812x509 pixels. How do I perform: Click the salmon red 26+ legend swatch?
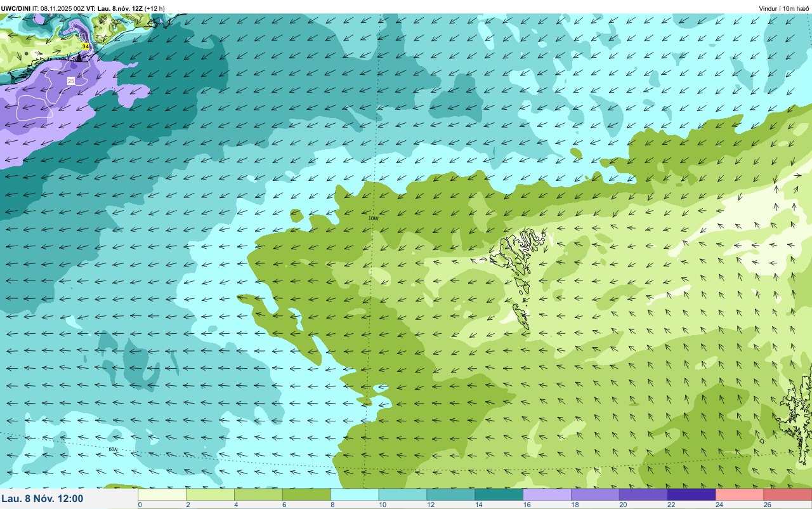[788, 494]
